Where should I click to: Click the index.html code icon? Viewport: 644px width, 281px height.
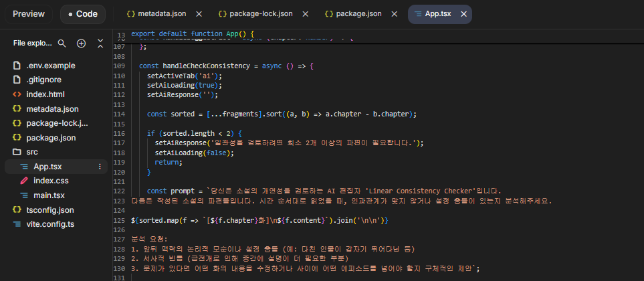pos(17,94)
